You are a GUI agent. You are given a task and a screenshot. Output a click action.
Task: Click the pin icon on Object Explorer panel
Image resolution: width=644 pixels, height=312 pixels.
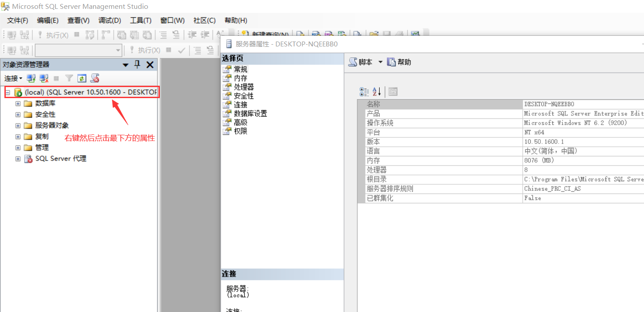137,65
